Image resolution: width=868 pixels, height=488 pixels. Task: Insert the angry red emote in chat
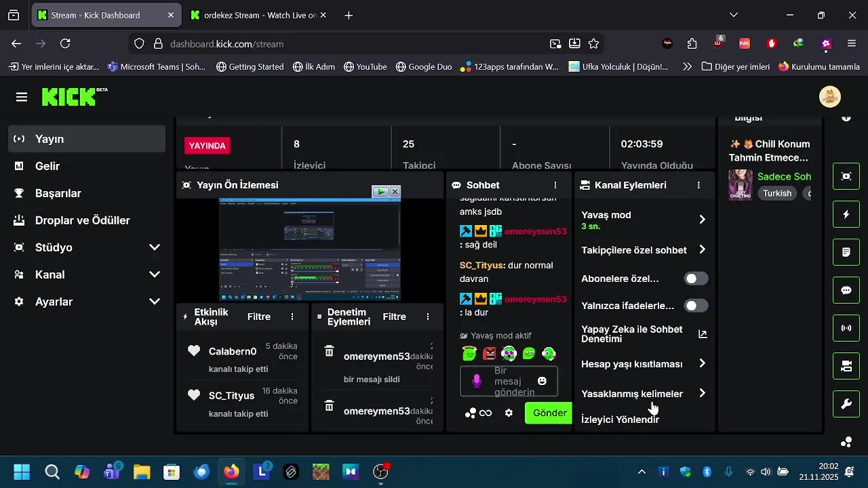click(490, 353)
